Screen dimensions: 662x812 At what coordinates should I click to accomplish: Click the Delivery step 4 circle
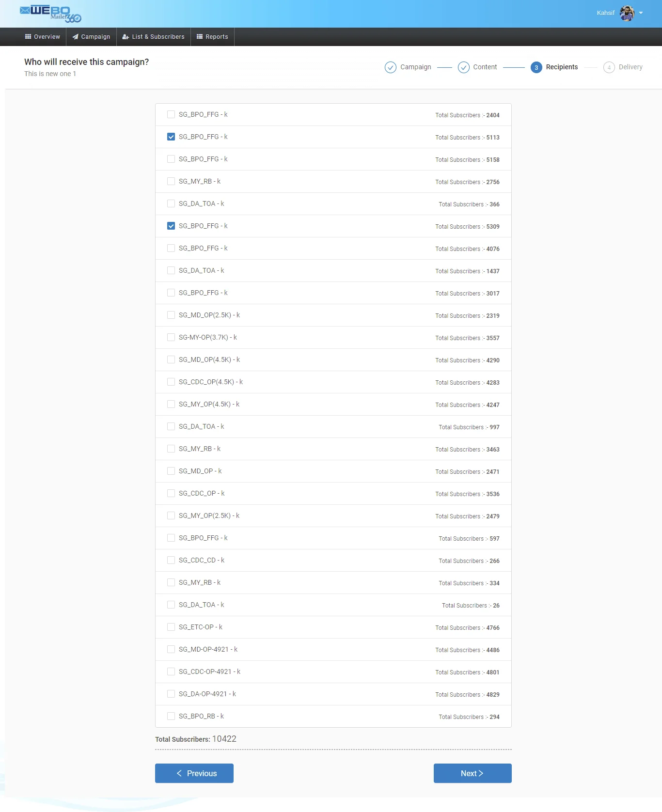pyautogui.click(x=609, y=67)
